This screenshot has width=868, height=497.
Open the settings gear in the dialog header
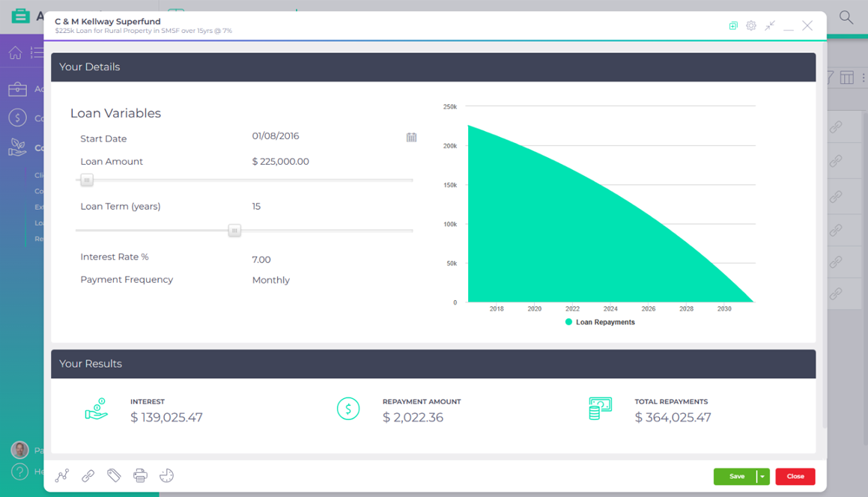[x=751, y=25]
